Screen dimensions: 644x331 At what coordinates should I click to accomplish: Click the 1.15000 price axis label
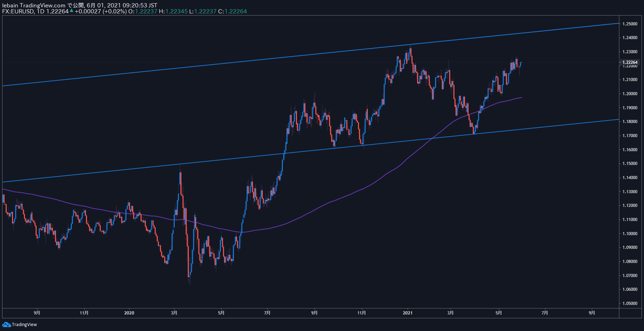click(x=630, y=164)
